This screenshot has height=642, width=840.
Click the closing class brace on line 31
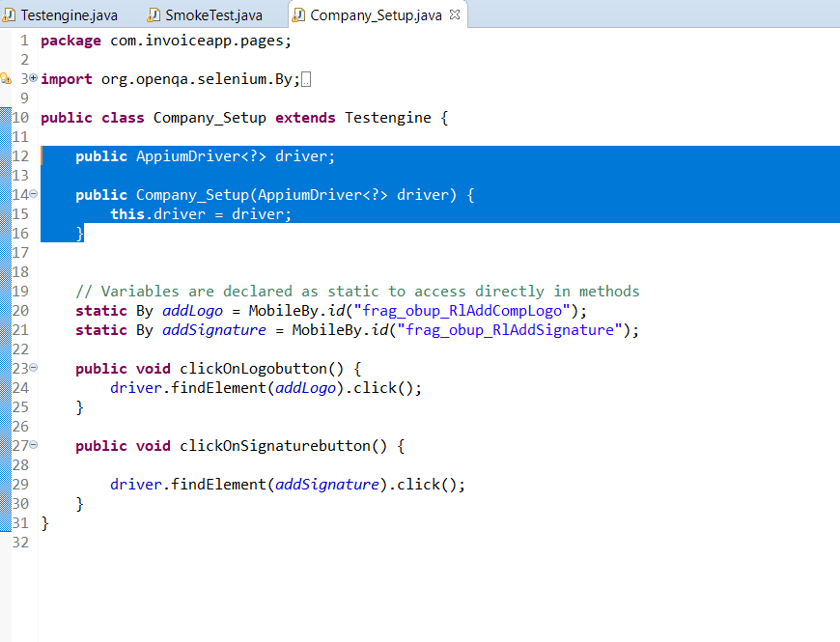(45, 523)
